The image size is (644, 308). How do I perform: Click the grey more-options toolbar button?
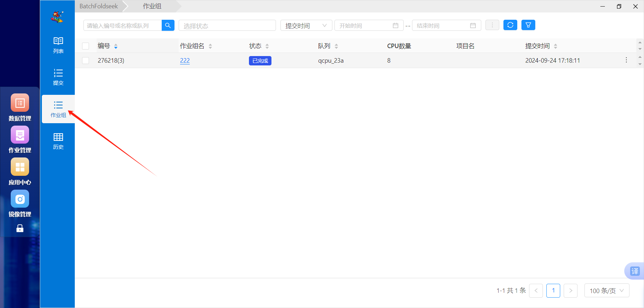tap(492, 25)
